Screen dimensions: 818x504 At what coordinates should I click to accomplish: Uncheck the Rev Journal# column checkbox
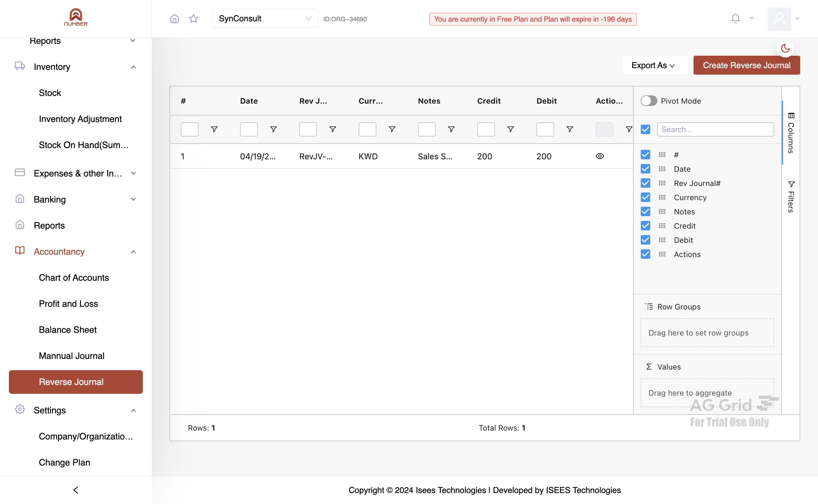point(646,183)
